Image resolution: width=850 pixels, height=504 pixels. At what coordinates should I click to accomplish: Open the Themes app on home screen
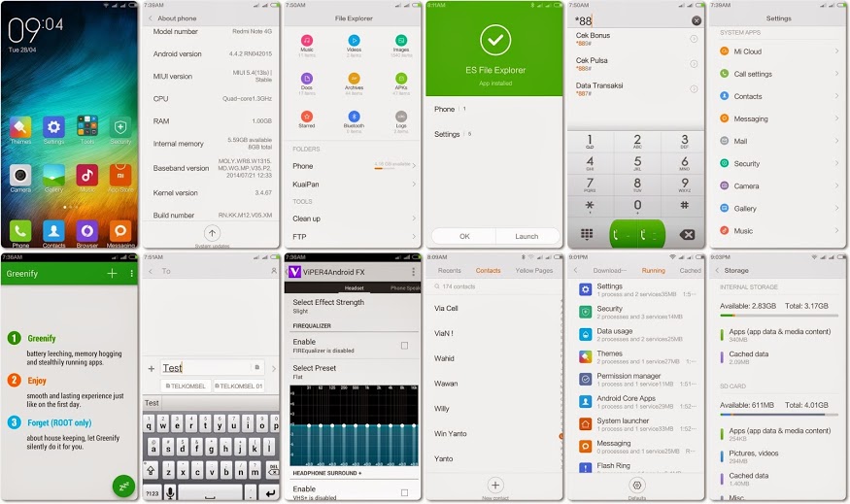20,127
